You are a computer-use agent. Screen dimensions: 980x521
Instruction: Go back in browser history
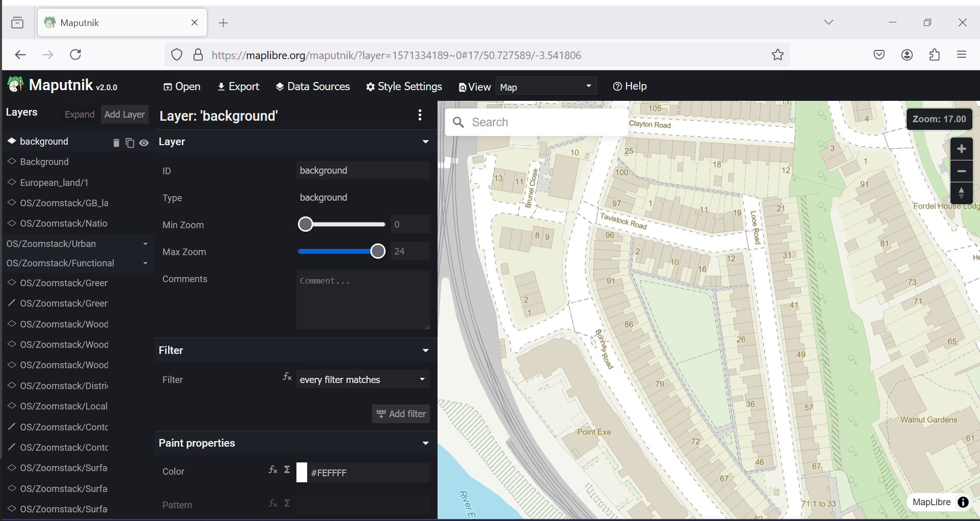pyautogui.click(x=20, y=54)
